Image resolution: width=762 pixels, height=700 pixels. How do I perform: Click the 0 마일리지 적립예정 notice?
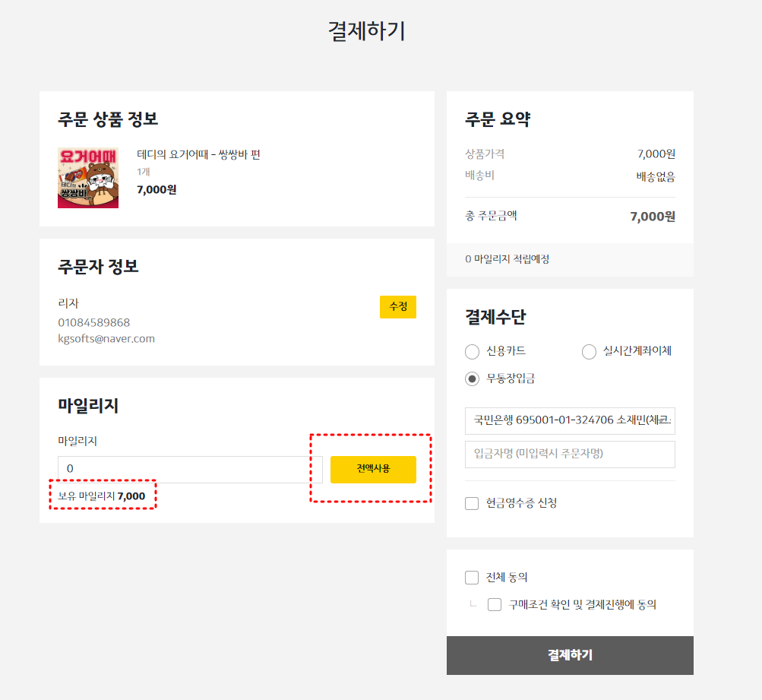point(507,259)
